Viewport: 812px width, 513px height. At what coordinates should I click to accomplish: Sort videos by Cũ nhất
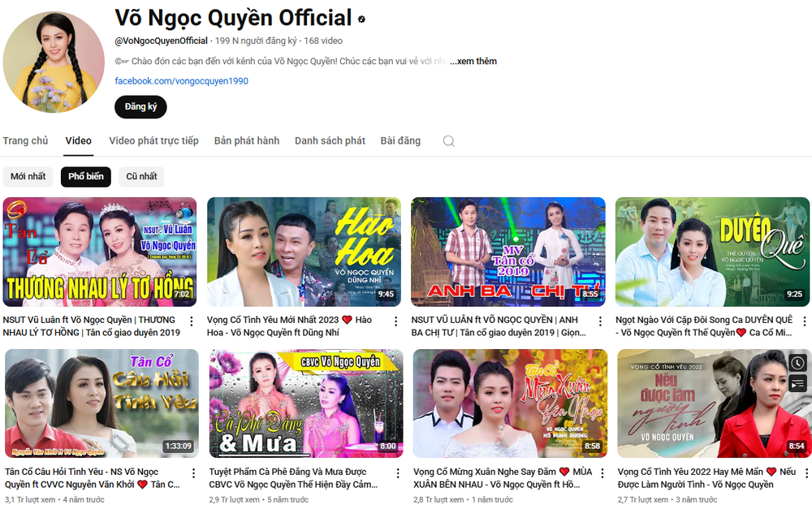[x=141, y=176]
